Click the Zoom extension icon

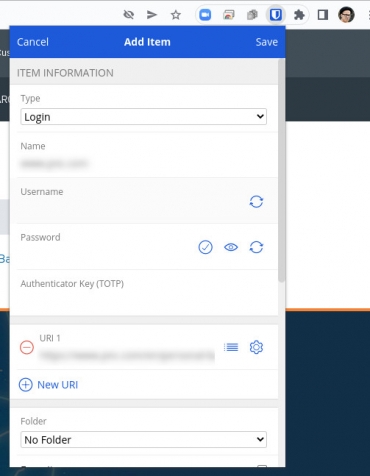coord(205,15)
